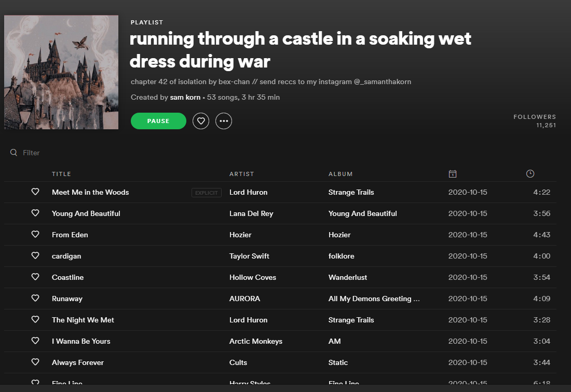Open the playlist cover artwork
This screenshot has width=571, height=392.
click(x=61, y=72)
